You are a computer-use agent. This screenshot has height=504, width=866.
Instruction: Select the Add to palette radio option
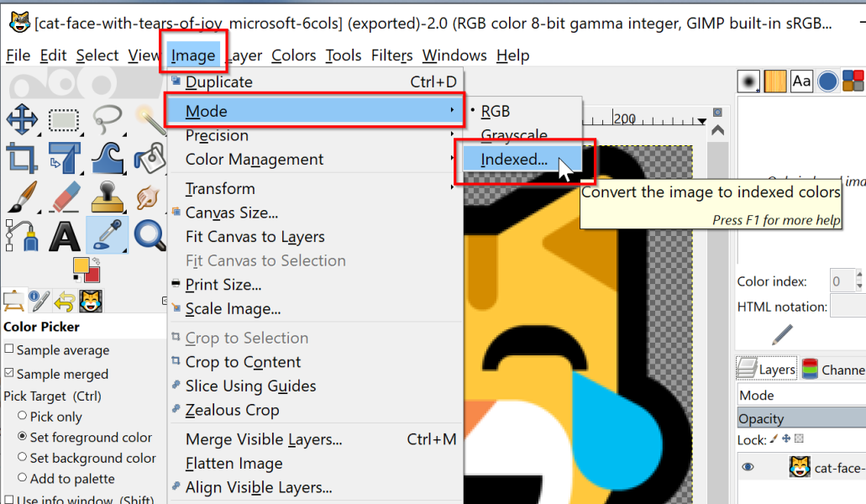click(x=22, y=477)
